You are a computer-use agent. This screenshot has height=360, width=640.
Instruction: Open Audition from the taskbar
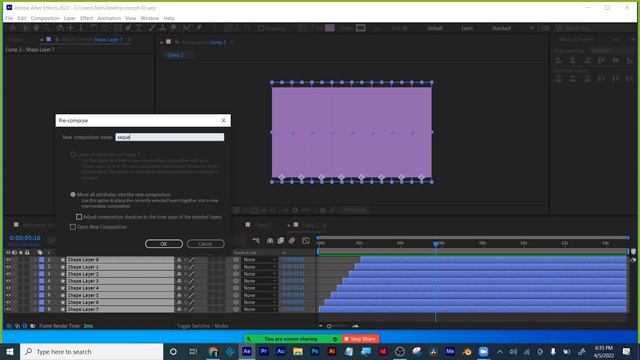[x=281, y=351]
